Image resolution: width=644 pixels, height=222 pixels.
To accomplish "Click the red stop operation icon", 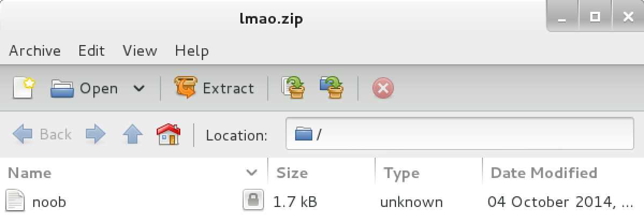I will (x=383, y=88).
